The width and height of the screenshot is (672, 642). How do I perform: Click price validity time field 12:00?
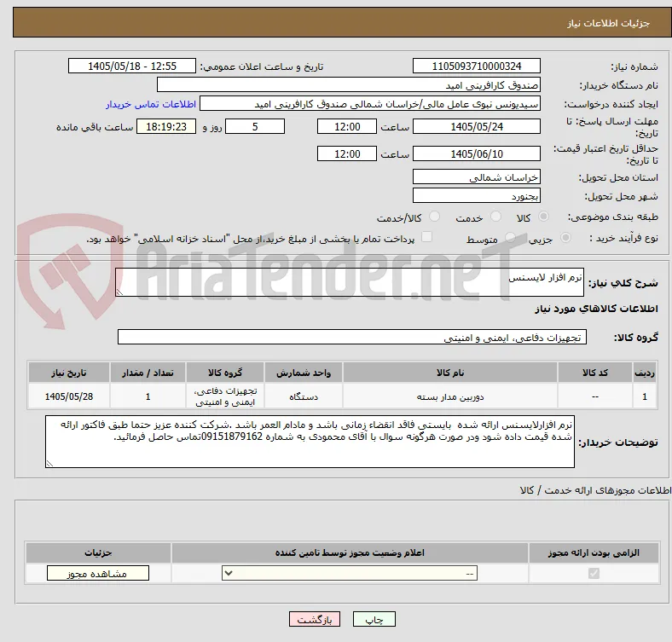point(347,153)
